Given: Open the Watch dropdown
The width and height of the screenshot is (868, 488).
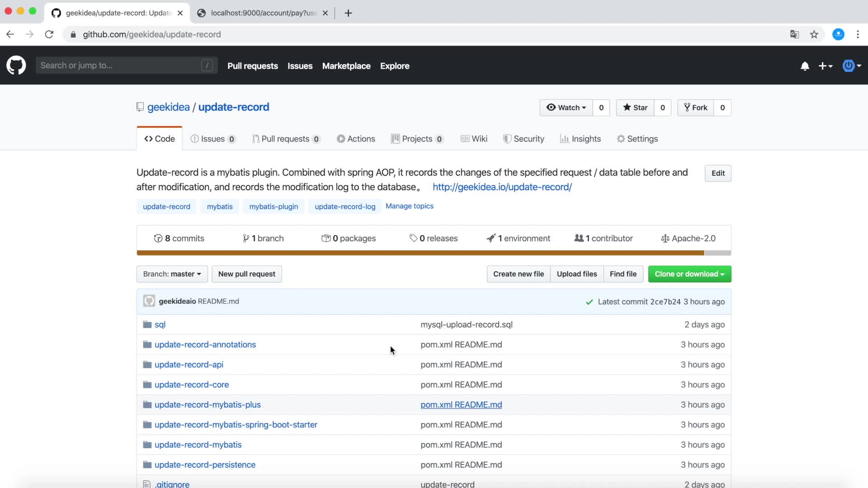Looking at the screenshot, I should [x=566, y=108].
